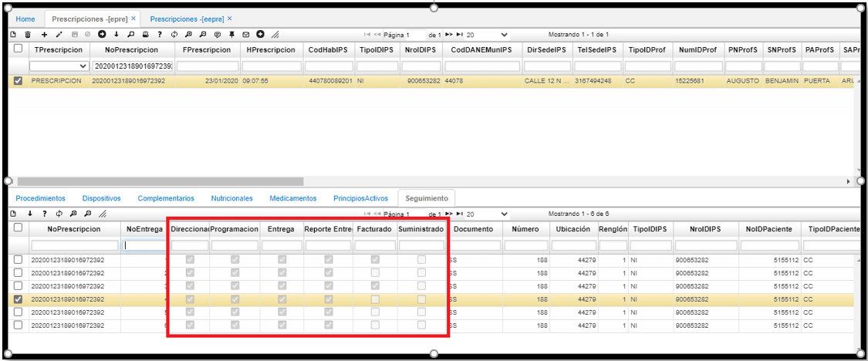This screenshot has height=361, width=868.
Task: Click the zoom-in magnifier in Seguimiento toolbar
Action: [x=73, y=214]
